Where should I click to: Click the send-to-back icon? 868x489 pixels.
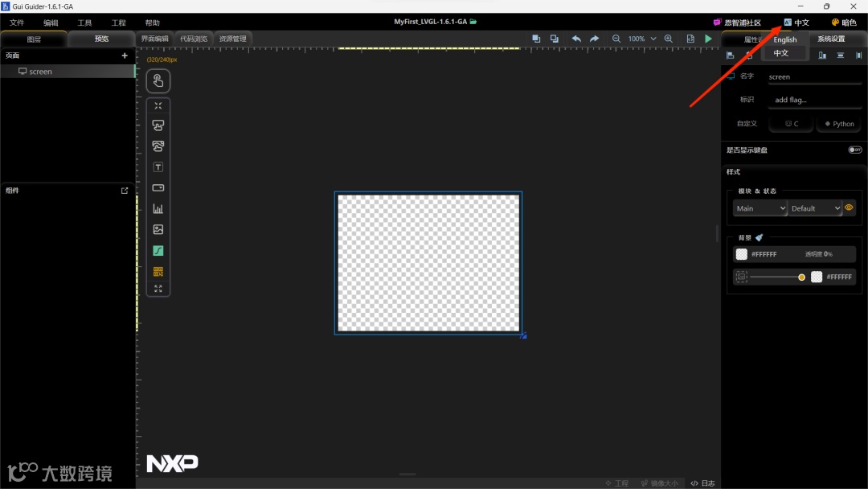(x=554, y=39)
